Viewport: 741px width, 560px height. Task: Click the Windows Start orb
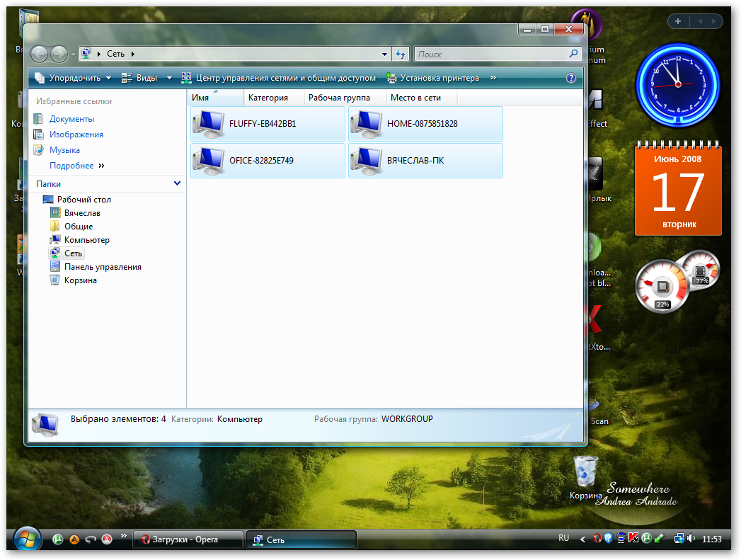(x=28, y=539)
